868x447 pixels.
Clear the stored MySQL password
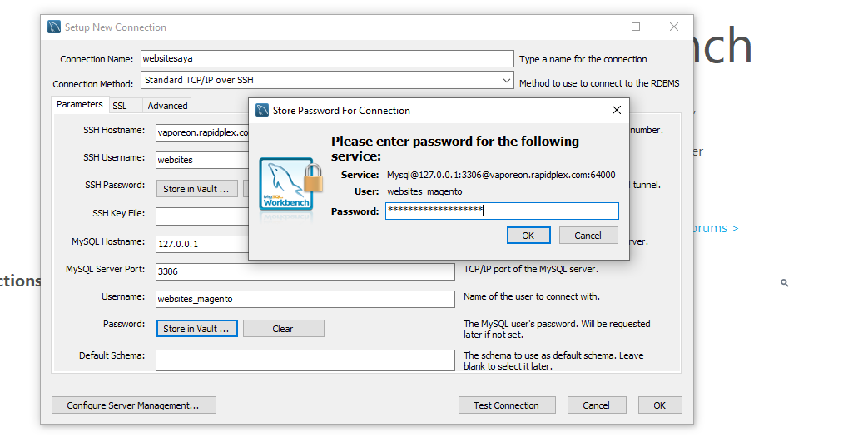click(x=283, y=329)
